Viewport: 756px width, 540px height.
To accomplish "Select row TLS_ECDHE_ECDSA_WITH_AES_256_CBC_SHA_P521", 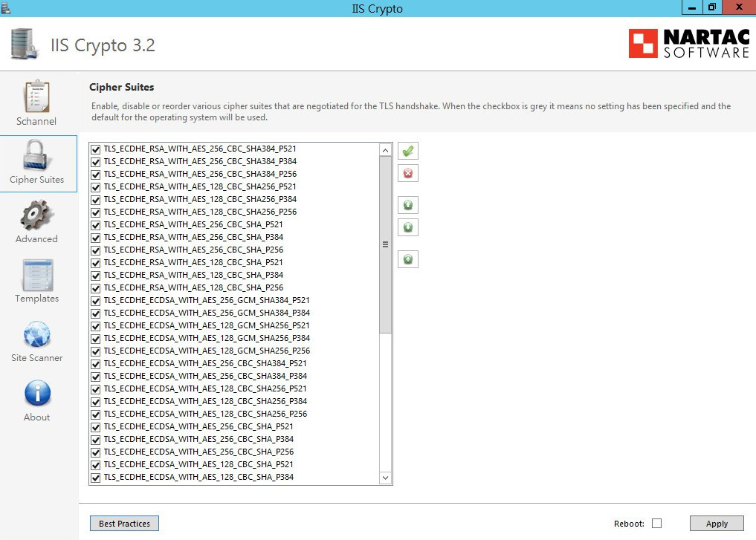I will (x=234, y=427).
